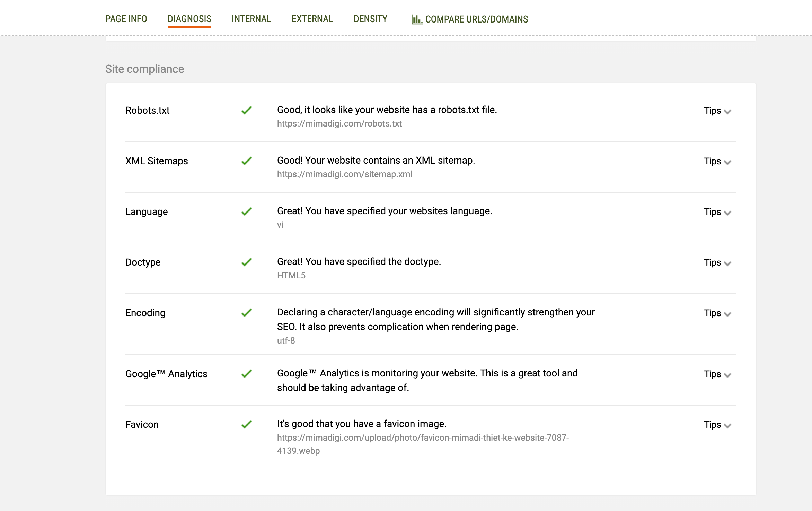Click the Google Analytics checkmark icon
This screenshot has height=511, width=812.
(246, 374)
